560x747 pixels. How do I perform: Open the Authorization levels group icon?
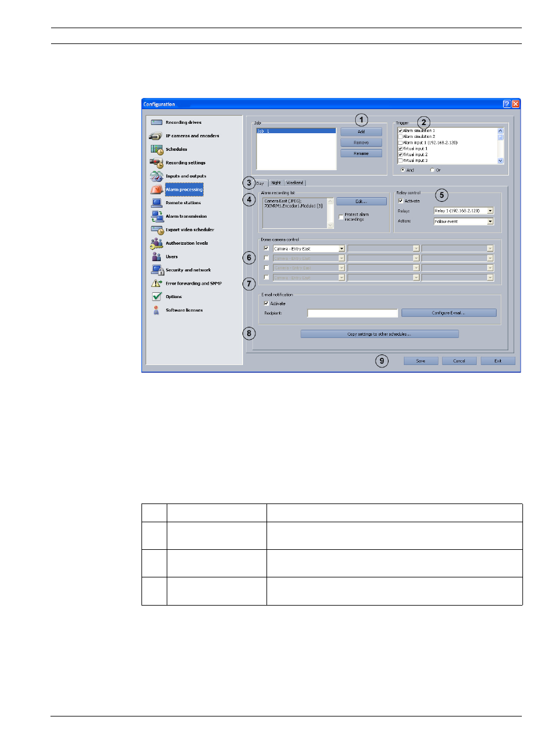pyautogui.click(x=156, y=243)
